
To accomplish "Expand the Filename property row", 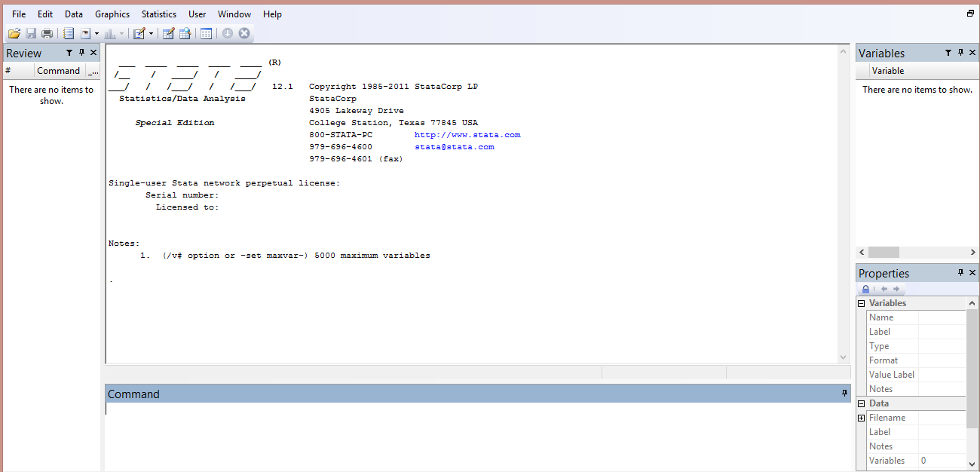I will (861, 418).
